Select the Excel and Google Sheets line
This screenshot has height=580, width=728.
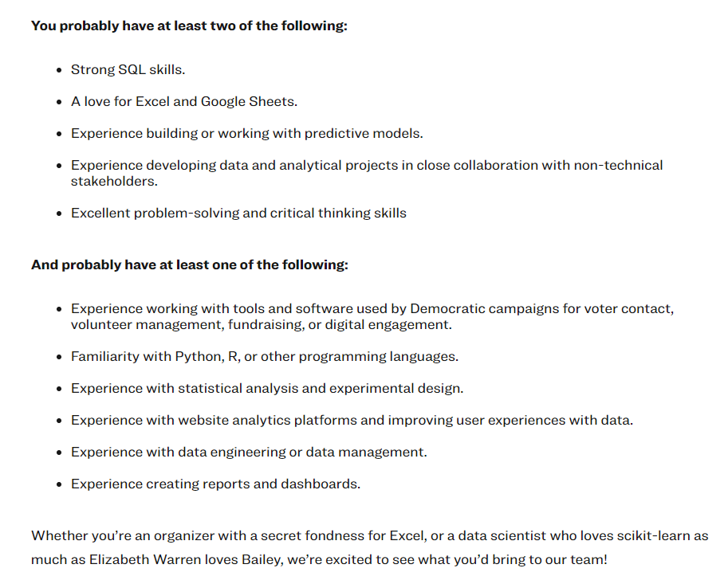coord(183,101)
